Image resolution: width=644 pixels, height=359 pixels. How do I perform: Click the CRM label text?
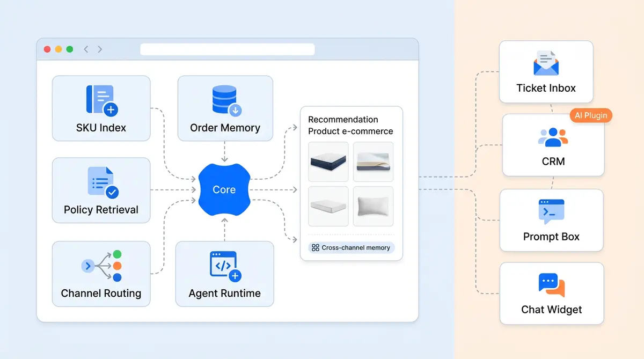(x=553, y=161)
